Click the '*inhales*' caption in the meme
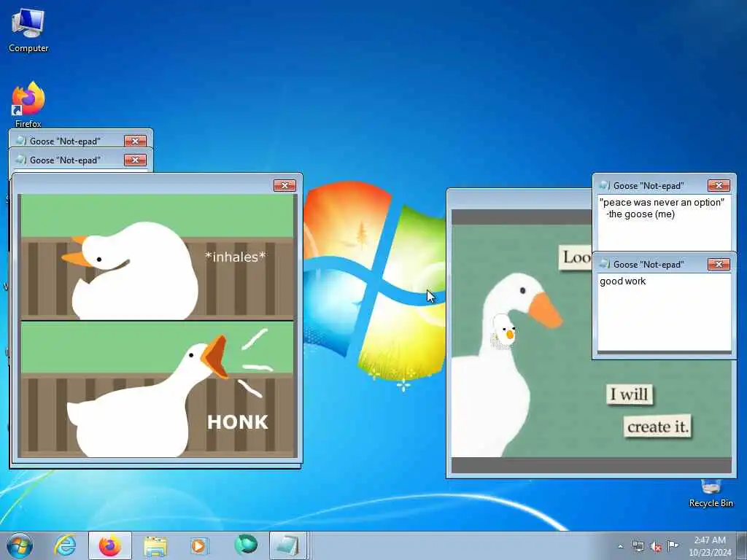The height and width of the screenshot is (560, 747). [x=235, y=257]
